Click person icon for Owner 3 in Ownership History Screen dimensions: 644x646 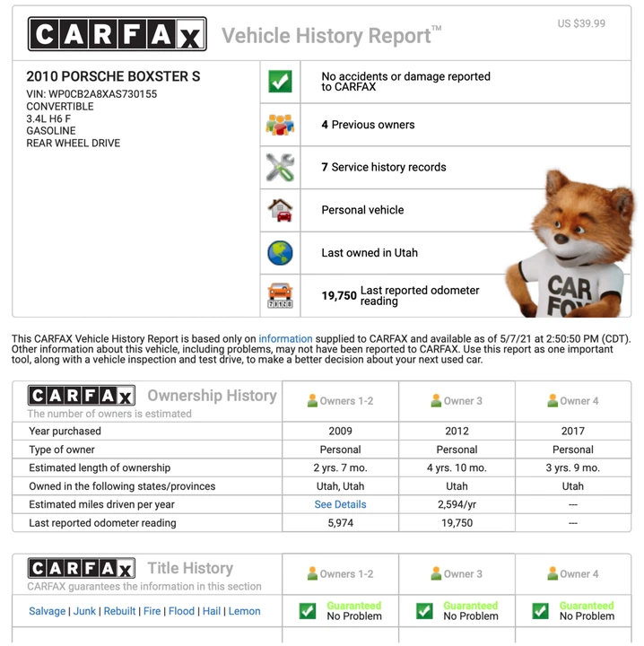[x=436, y=400]
